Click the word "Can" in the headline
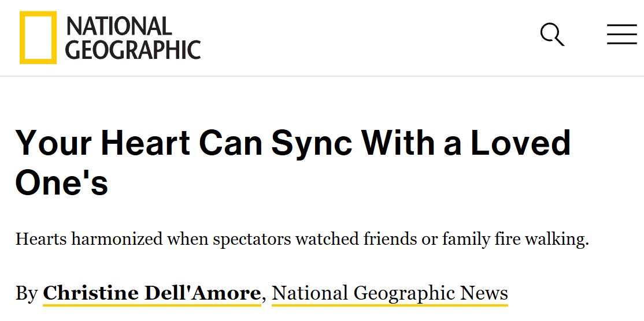The width and height of the screenshot is (644, 321). click(x=227, y=144)
